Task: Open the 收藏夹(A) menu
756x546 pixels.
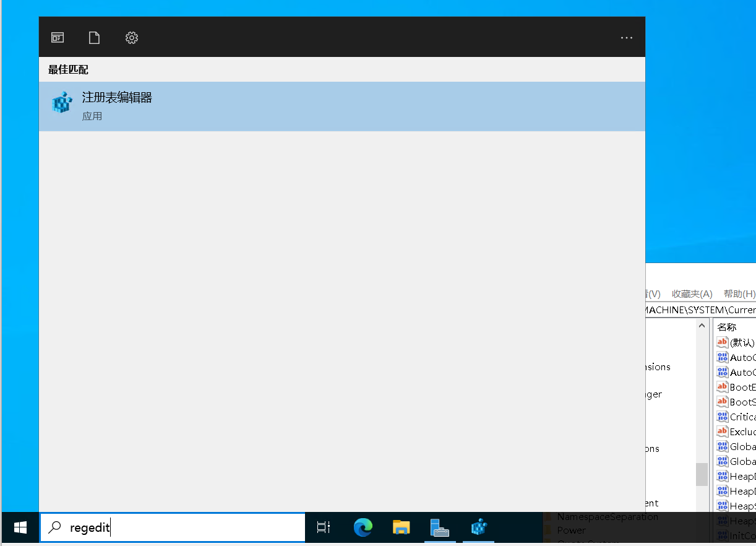Action: pyautogui.click(x=692, y=293)
